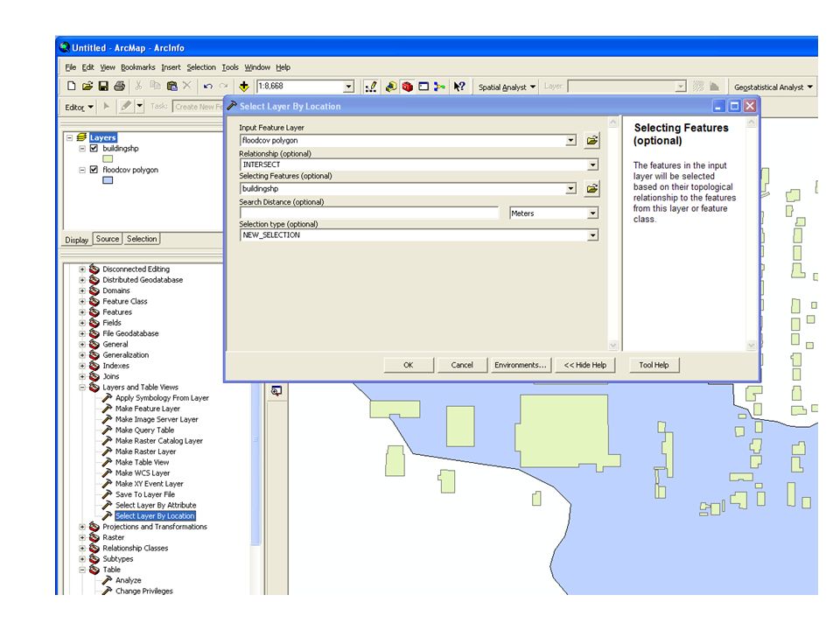This screenshot has height=630, width=840.
Task: Click the Hide Help button
Action: click(585, 365)
